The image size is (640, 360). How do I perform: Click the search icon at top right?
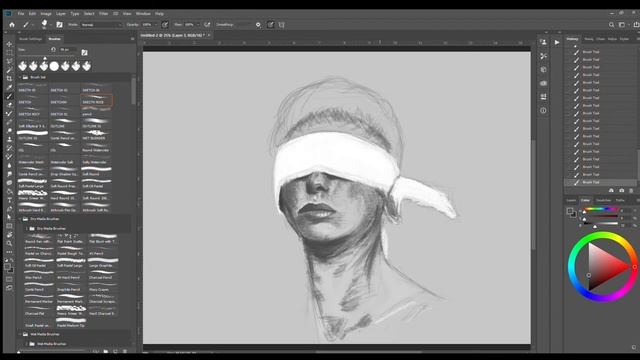coord(611,25)
